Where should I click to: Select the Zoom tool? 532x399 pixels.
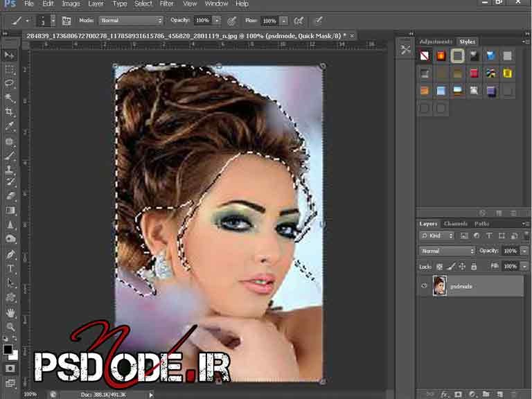pyautogui.click(x=10, y=327)
